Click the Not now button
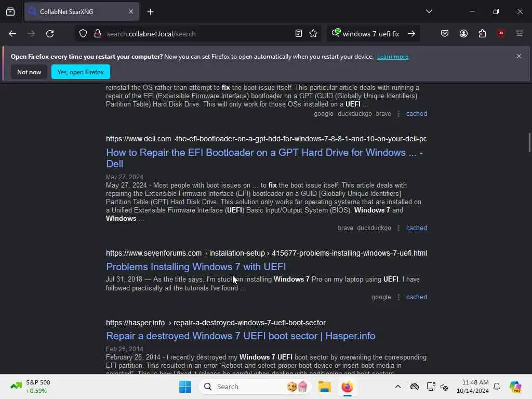This screenshot has width=532, height=399. click(x=29, y=72)
